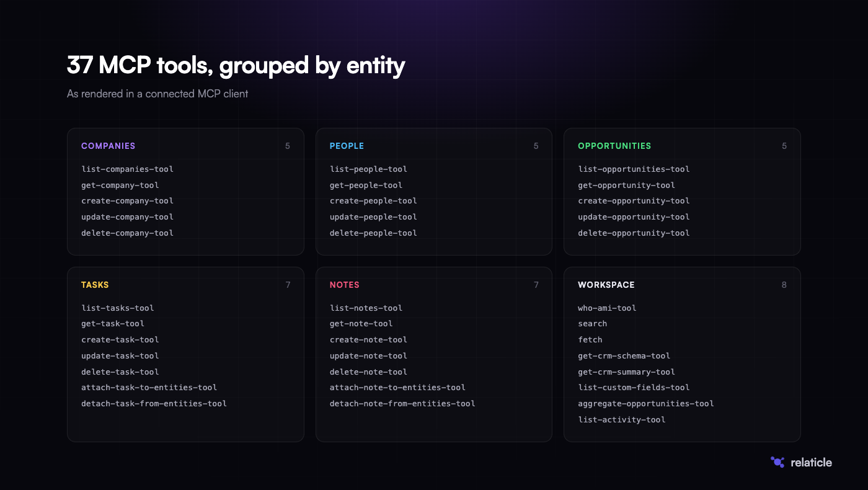Image resolution: width=868 pixels, height=490 pixels.
Task: Pick create-opportunity-tool
Action: pyautogui.click(x=634, y=201)
